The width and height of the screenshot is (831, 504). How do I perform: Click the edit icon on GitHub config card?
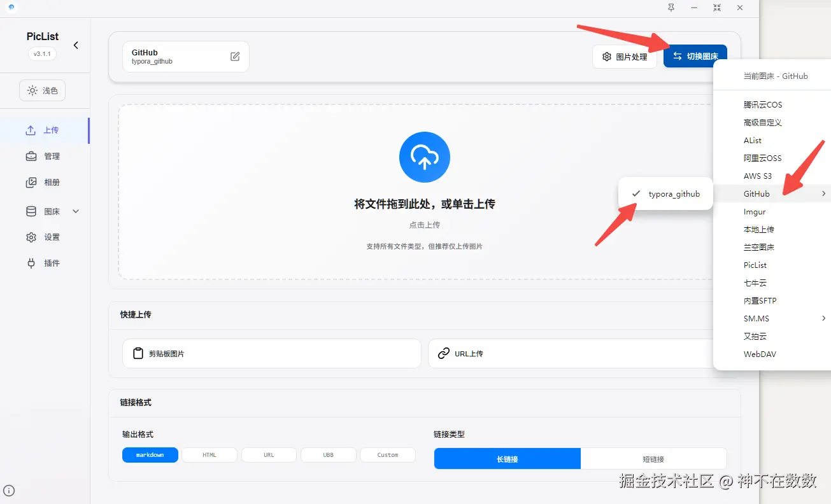click(x=235, y=57)
